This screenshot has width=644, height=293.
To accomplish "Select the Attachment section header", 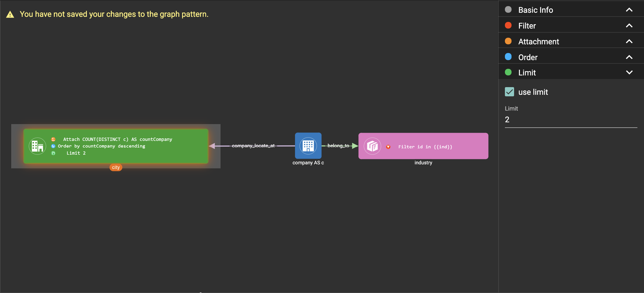I will tap(538, 42).
